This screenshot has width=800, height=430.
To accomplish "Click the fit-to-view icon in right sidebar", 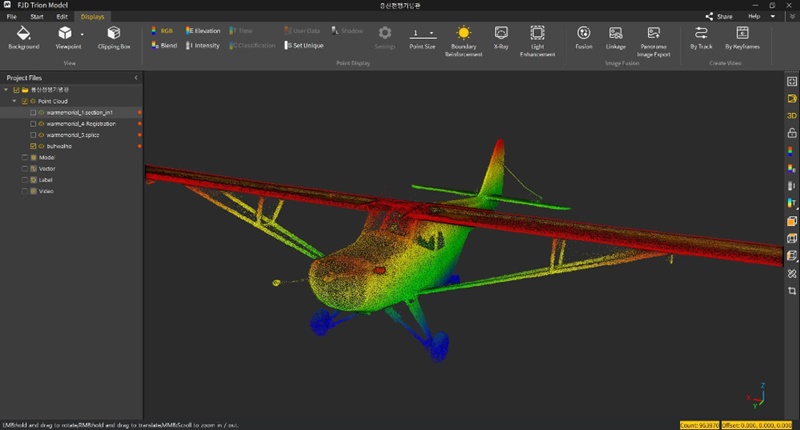I will pos(792,81).
